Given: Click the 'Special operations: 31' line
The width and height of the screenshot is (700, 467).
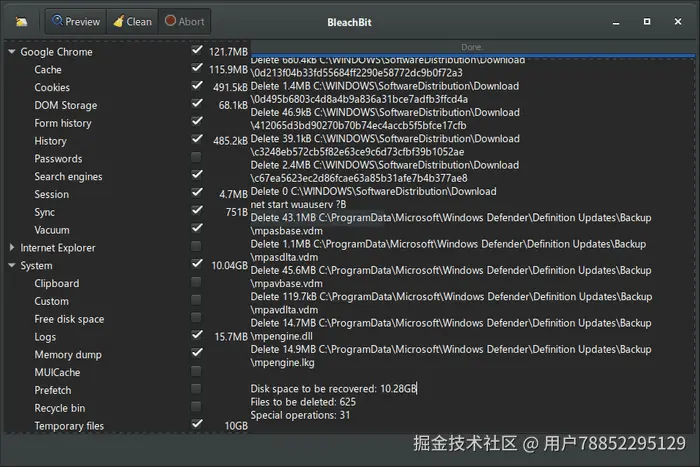Looking at the screenshot, I should 300,415.
